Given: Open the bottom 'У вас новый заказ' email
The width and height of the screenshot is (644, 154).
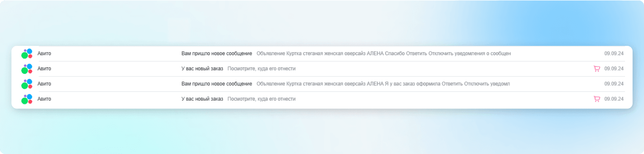Looking at the screenshot, I should (322, 99).
